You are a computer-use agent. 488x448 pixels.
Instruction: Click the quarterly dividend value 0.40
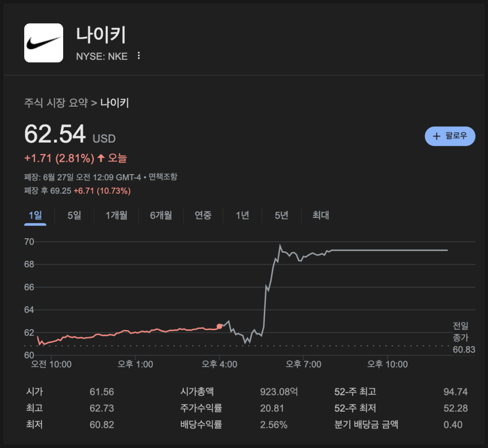click(x=453, y=425)
